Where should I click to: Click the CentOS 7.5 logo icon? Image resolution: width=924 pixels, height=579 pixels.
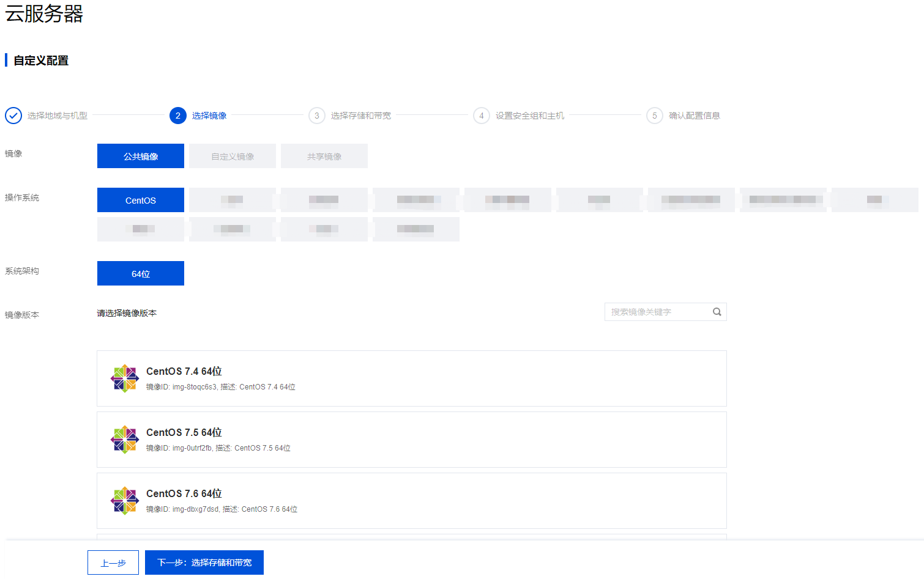[125, 440]
